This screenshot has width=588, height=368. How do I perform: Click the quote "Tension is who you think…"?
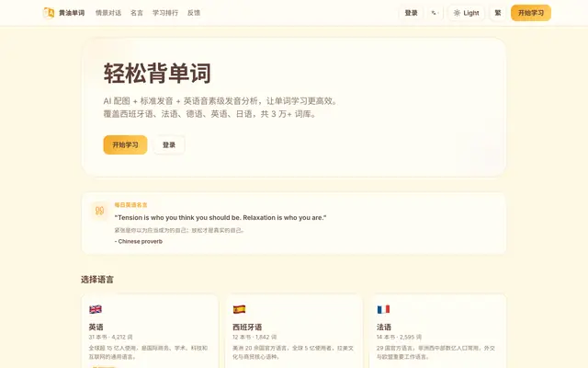220,217
